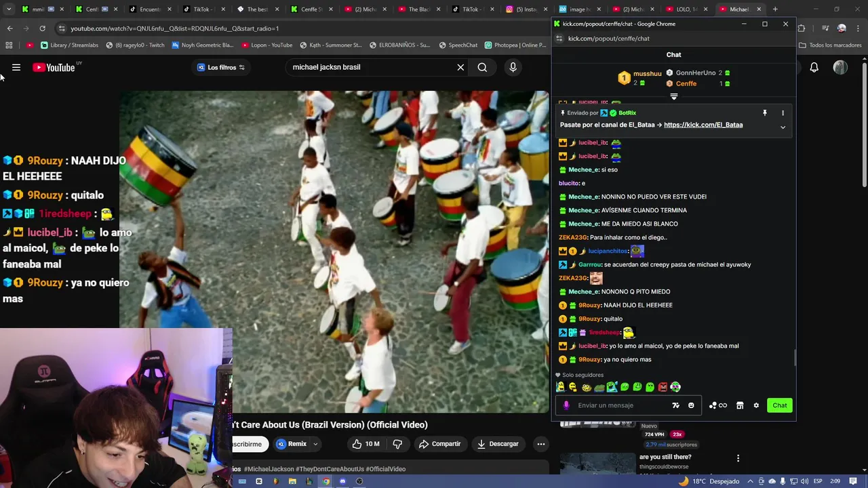Go back in Chrome history
Screen dimensions: 868x488
9,28
